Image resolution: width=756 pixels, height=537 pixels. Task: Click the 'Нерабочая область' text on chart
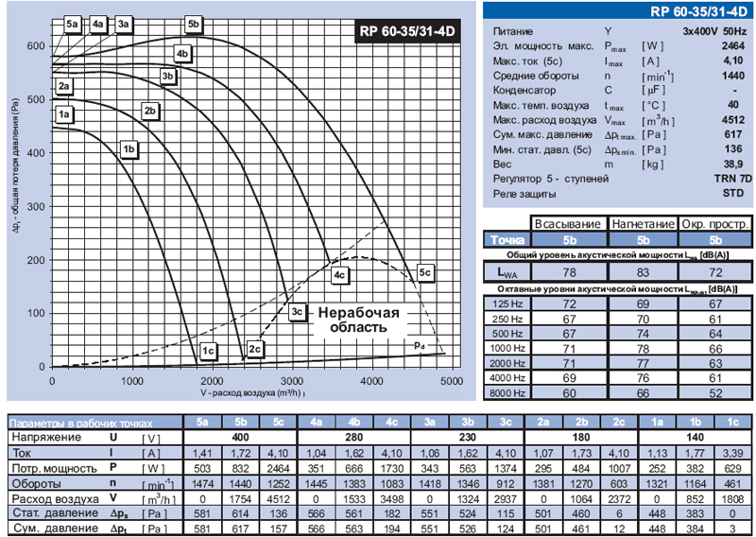point(358,320)
